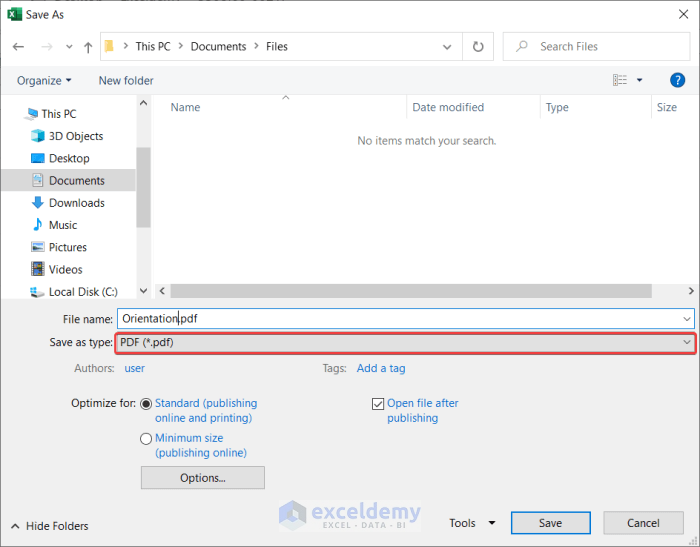Sort files by the Type column

[x=557, y=107]
